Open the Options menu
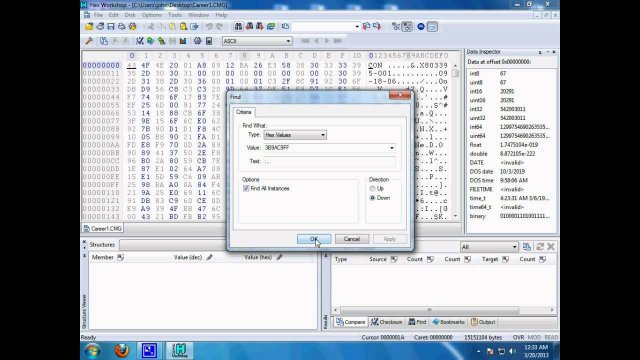The image size is (640, 360). click(x=151, y=15)
